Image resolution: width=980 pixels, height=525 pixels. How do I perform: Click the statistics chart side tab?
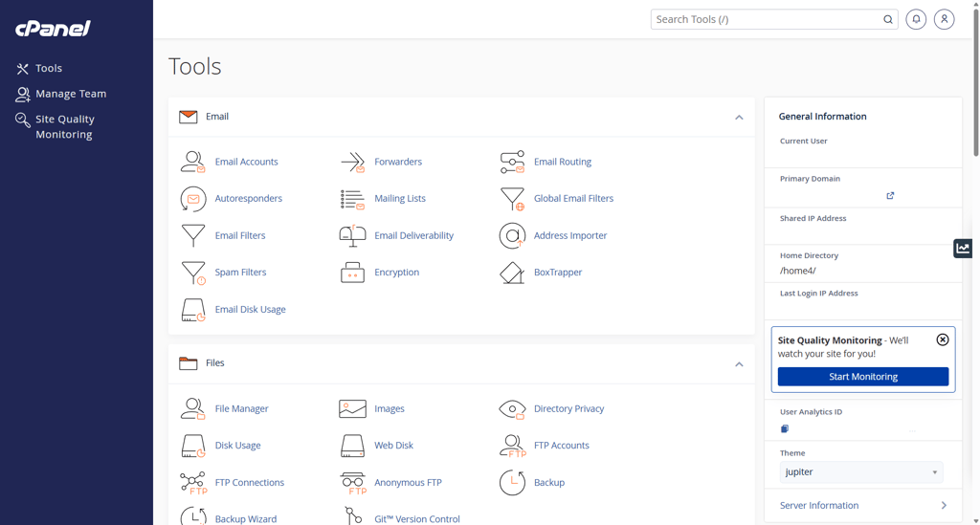963,249
